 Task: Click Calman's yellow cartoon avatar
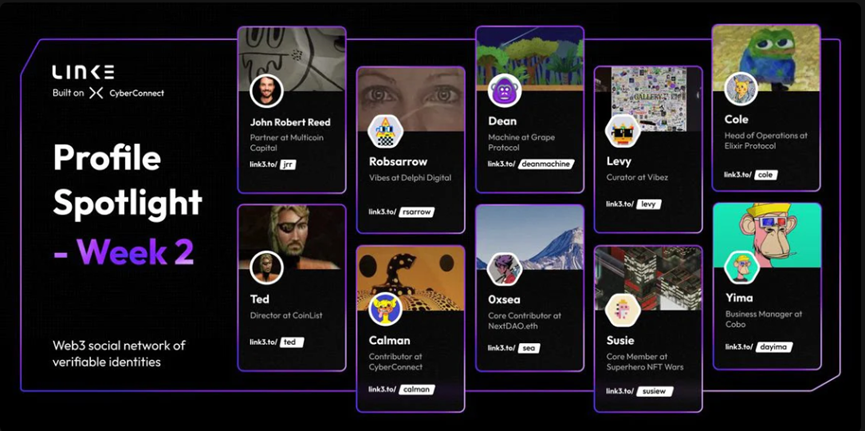[386, 309]
